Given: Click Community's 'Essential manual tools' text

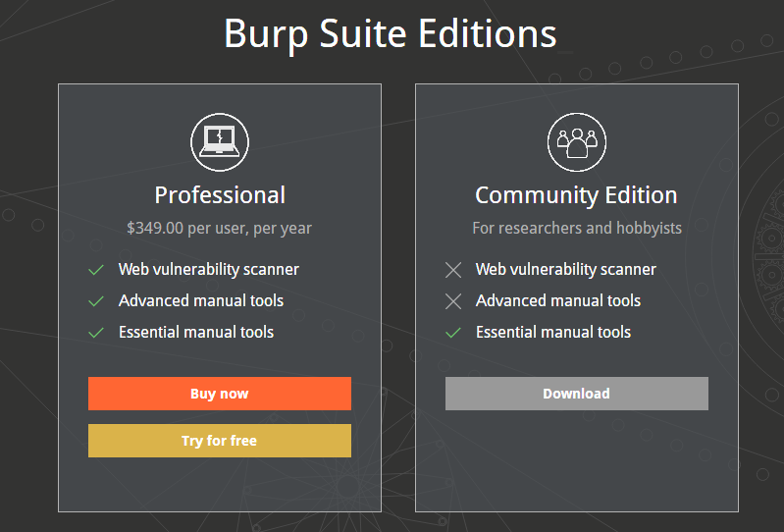Looking at the screenshot, I should [553, 332].
